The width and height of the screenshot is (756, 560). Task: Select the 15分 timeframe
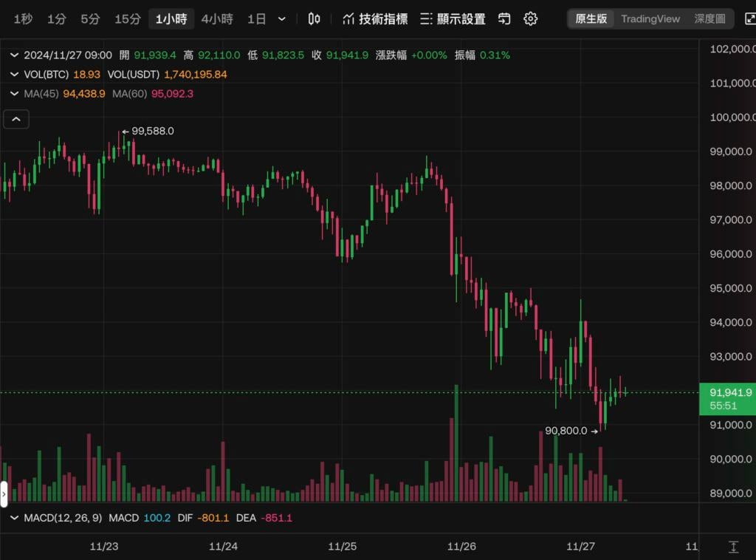pyautogui.click(x=128, y=18)
